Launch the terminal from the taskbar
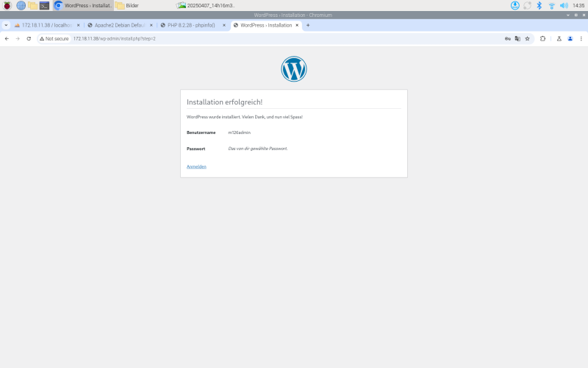This screenshot has height=368, width=588. (x=44, y=6)
